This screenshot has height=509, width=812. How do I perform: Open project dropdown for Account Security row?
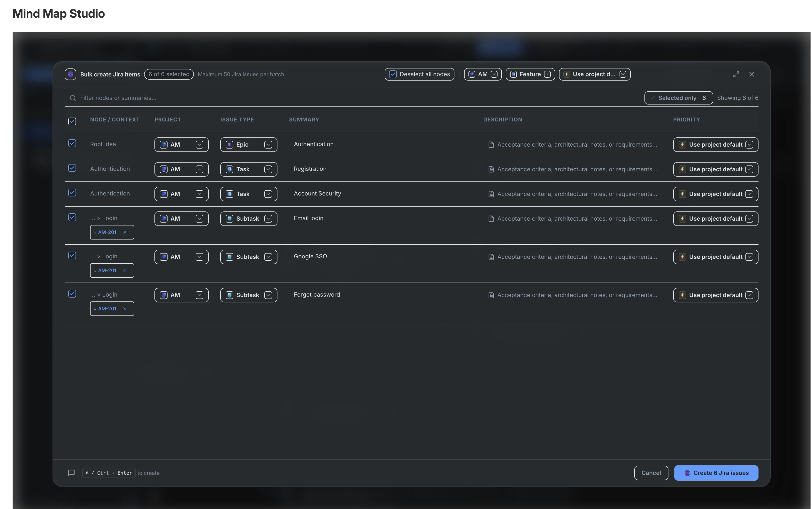click(181, 194)
